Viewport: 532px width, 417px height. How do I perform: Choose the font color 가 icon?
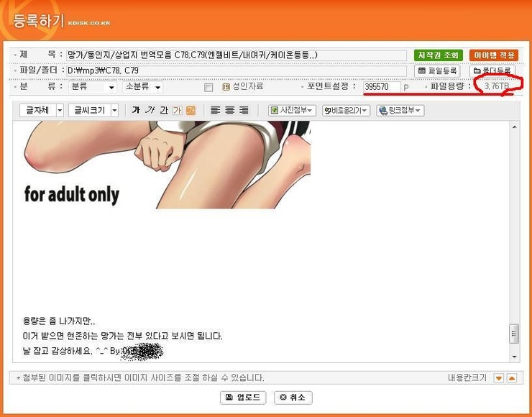(x=177, y=110)
